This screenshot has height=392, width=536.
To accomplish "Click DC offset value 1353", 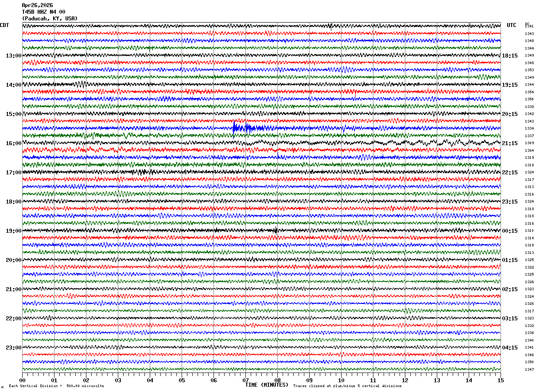I will 529,70.
